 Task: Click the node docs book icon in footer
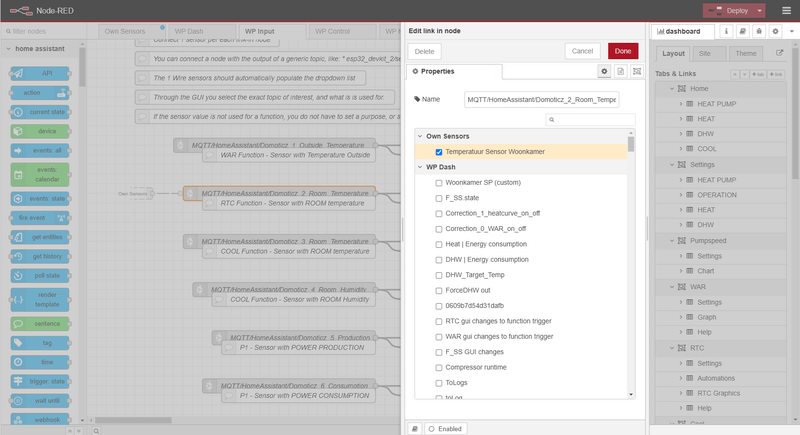pyautogui.click(x=415, y=429)
